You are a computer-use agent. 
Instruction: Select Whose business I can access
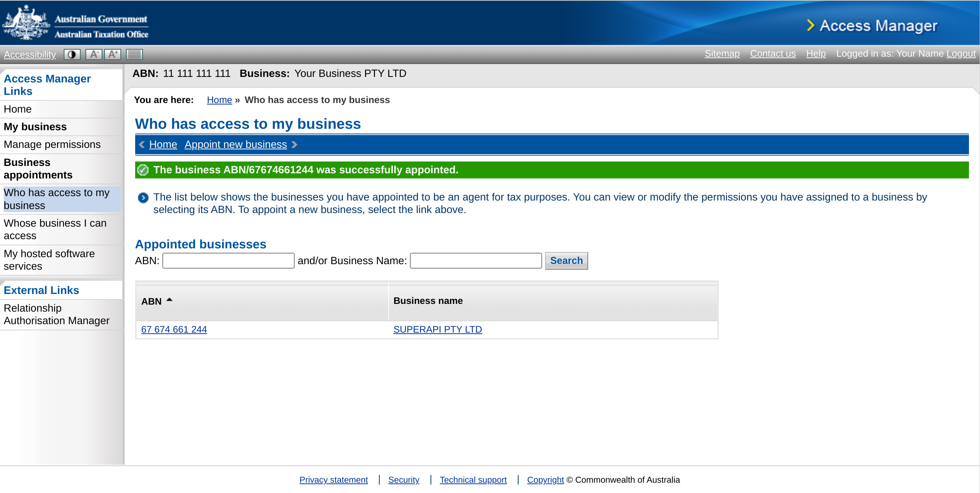coord(55,229)
